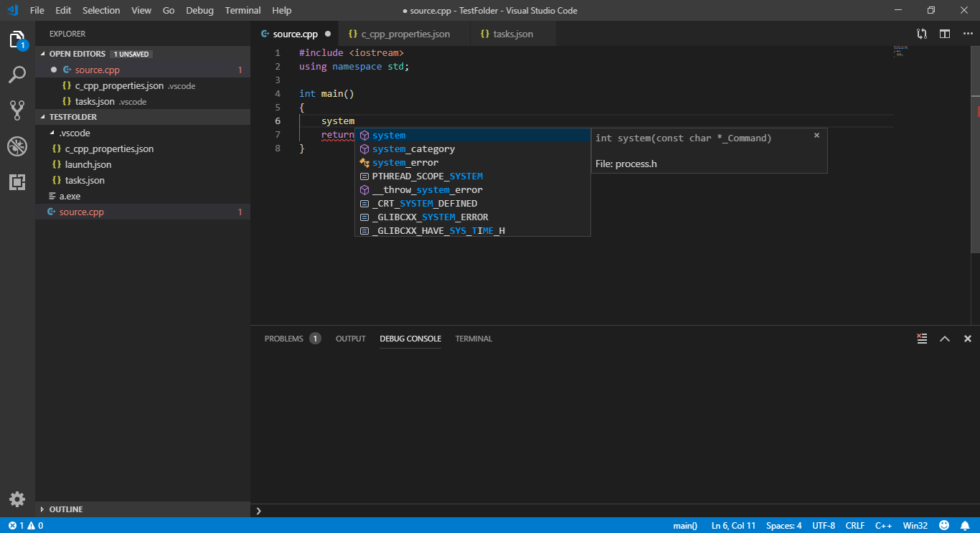
Task: Open the Extensions view
Action: pos(17,182)
